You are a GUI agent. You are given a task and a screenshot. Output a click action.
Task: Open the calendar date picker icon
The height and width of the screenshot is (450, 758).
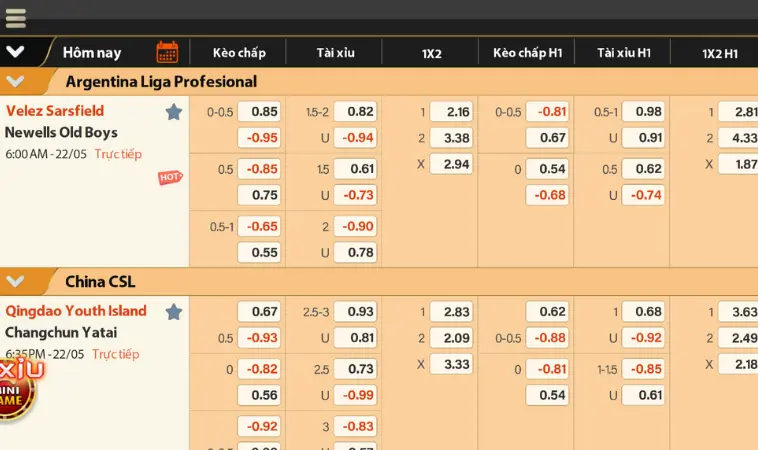(167, 52)
